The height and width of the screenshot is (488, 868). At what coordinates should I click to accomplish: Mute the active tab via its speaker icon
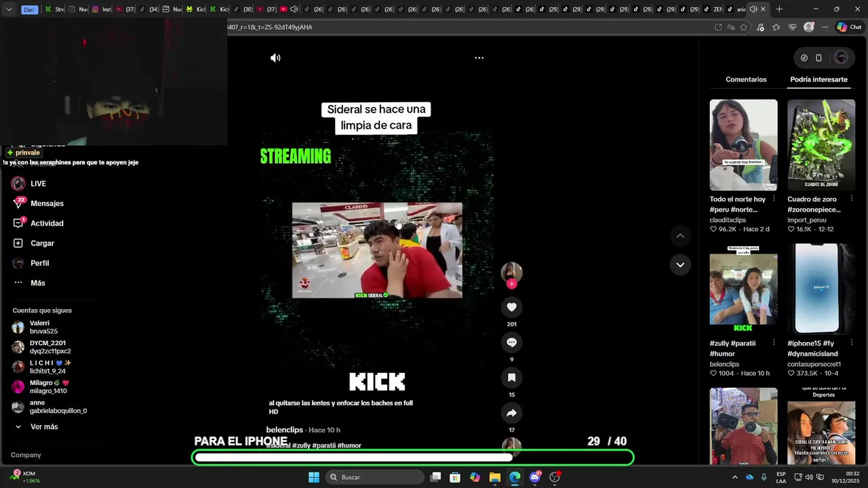(753, 9)
